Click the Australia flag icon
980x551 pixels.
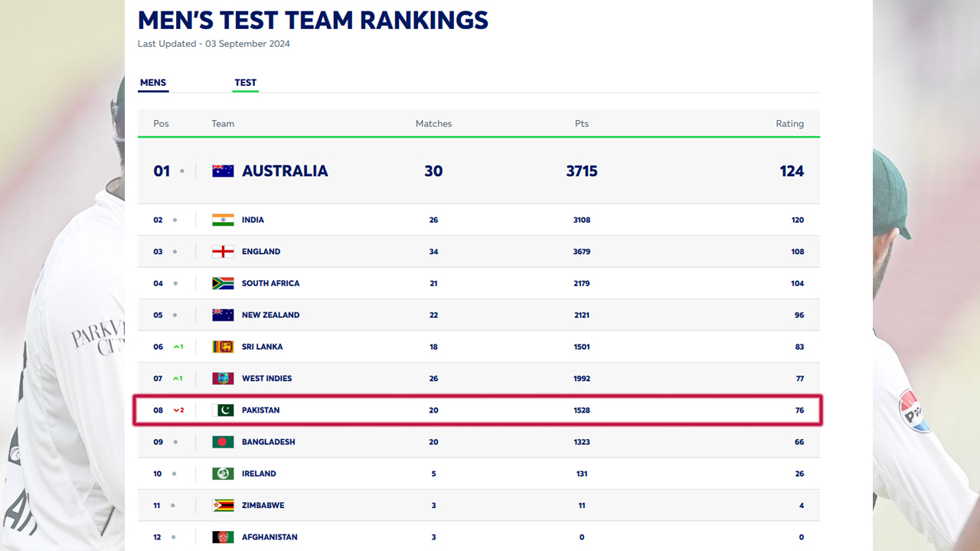pyautogui.click(x=223, y=171)
